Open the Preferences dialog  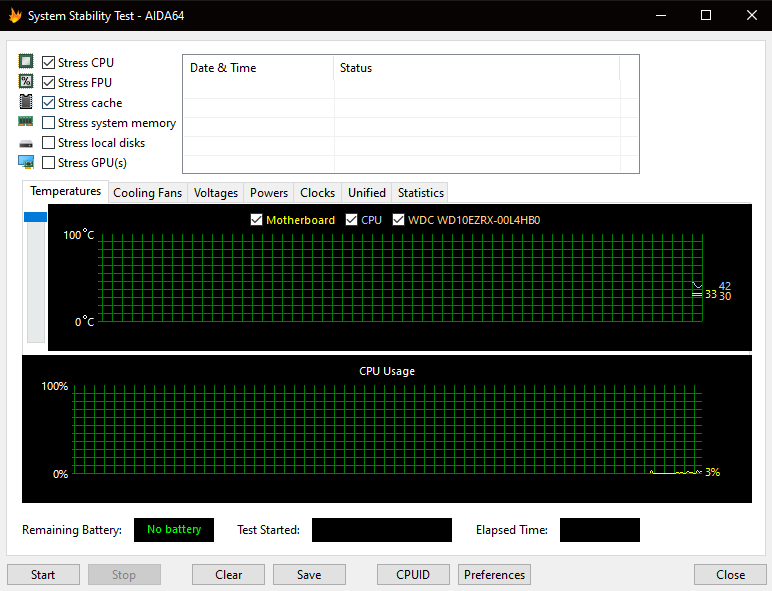[494, 575]
